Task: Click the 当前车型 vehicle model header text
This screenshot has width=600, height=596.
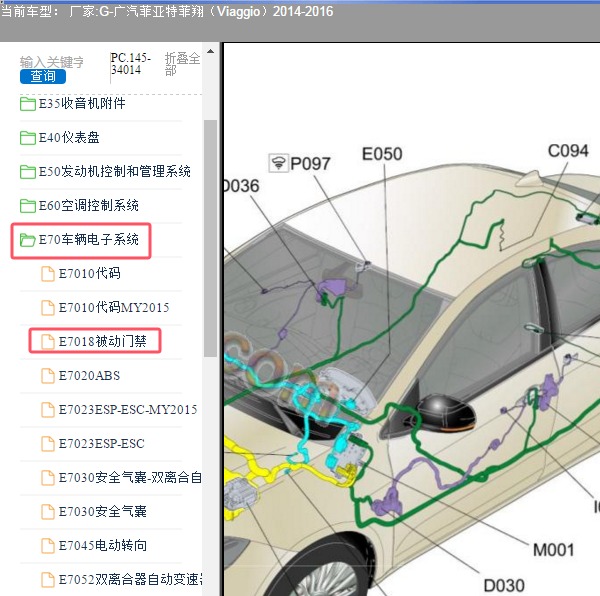Action: (167, 11)
